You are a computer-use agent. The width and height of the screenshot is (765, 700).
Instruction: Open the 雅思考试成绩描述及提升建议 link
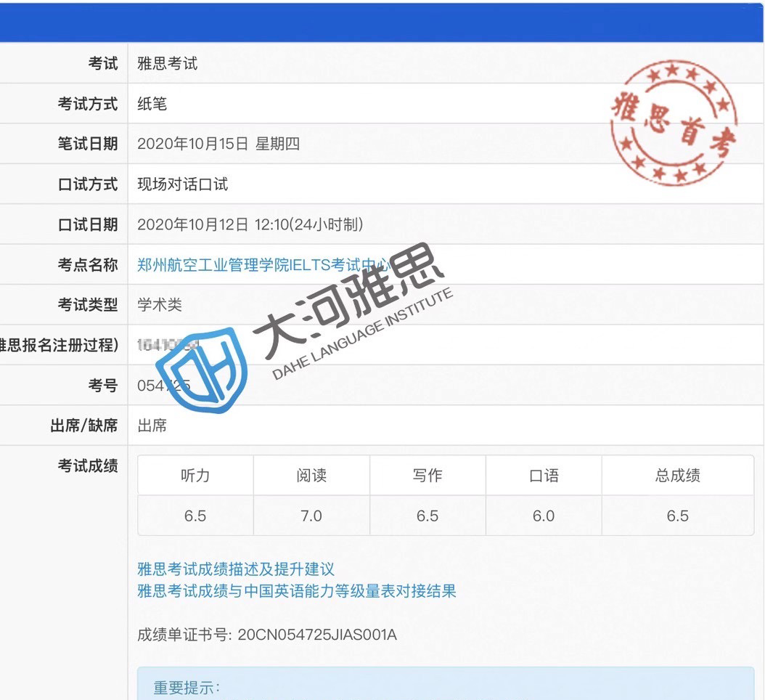tap(236, 569)
